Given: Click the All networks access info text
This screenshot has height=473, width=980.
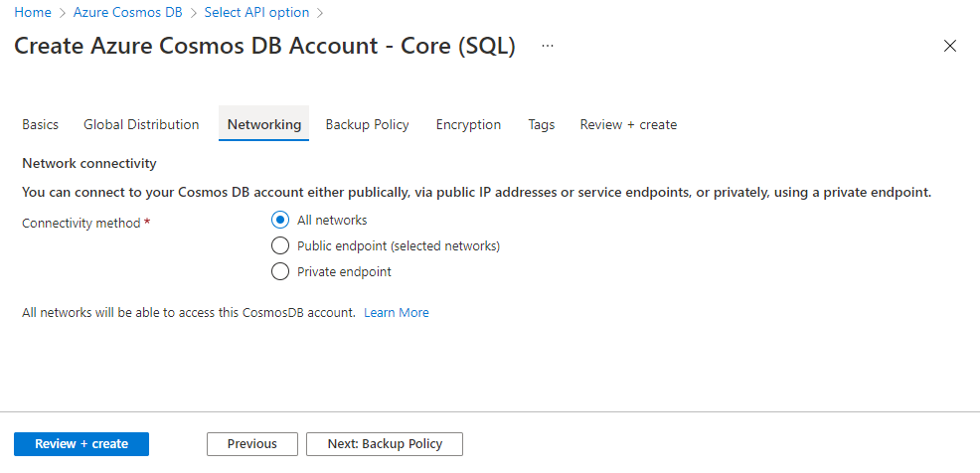Looking at the screenshot, I should click(x=189, y=312).
